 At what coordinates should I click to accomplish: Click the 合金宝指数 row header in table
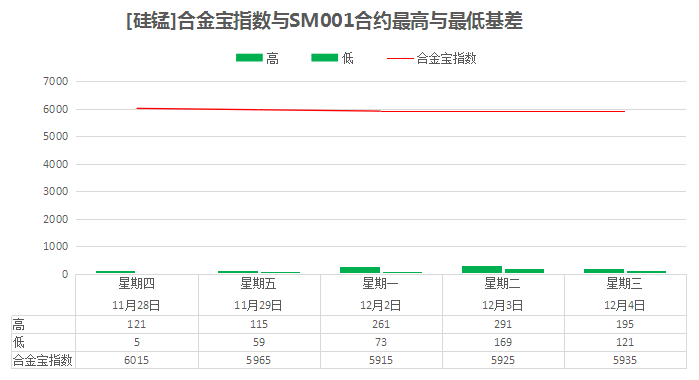42,360
